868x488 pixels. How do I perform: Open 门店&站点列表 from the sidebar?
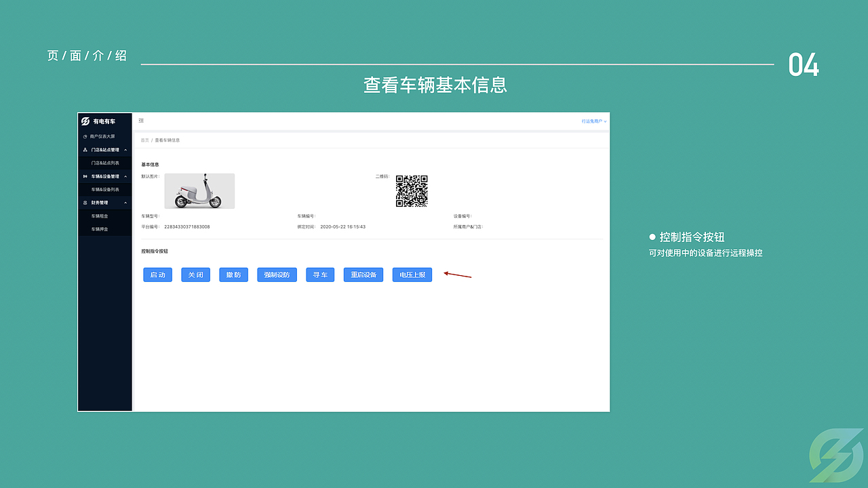click(107, 162)
